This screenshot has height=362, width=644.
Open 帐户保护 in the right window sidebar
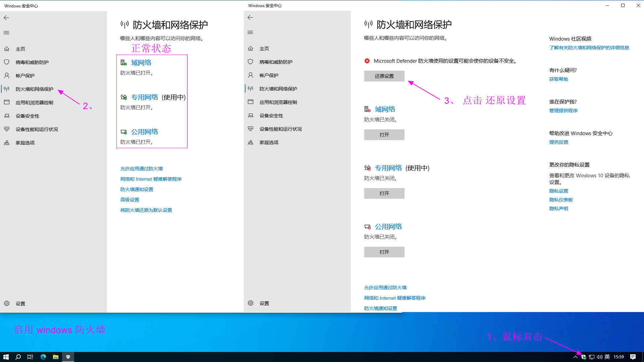pos(269,75)
